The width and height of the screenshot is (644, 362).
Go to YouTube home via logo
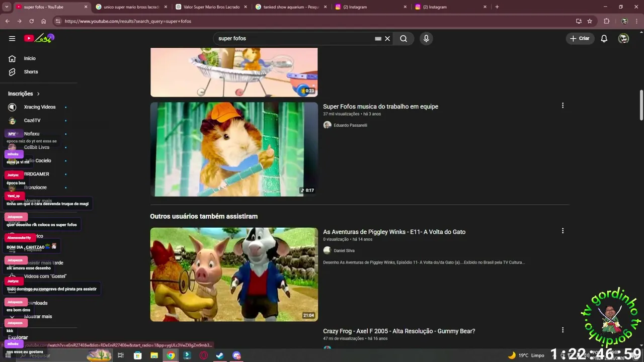39,38
